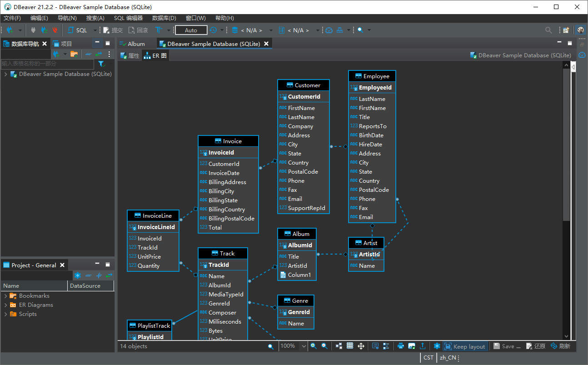Click the red Disconnect plug icon
The width and height of the screenshot is (588, 365).
(x=55, y=30)
